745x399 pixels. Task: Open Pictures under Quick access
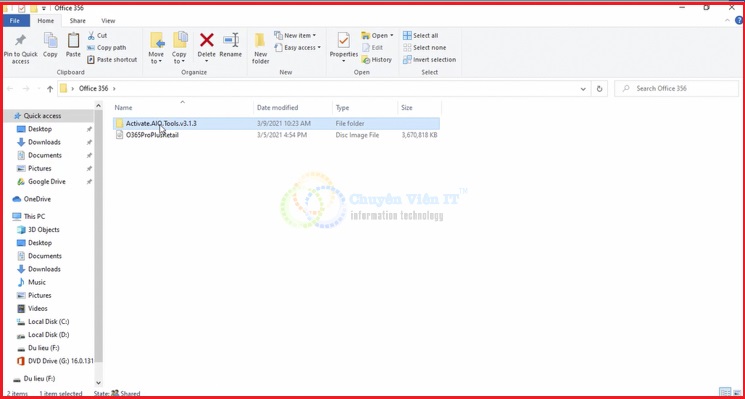point(39,169)
